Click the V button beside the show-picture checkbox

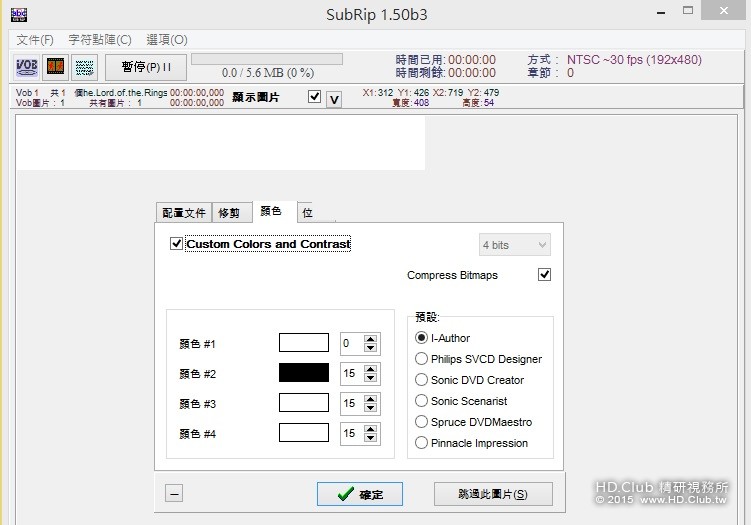pyautogui.click(x=334, y=100)
